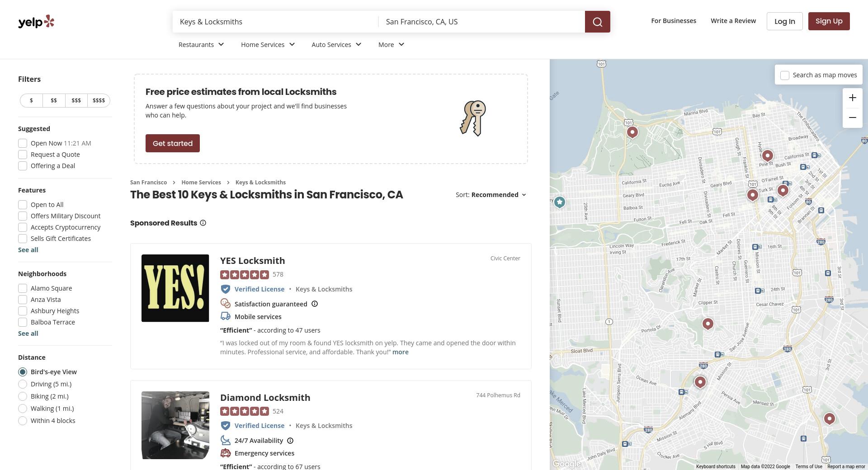Click the keys illustration
The width and height of the screenshot is (868, 470).
click(473, 118)
